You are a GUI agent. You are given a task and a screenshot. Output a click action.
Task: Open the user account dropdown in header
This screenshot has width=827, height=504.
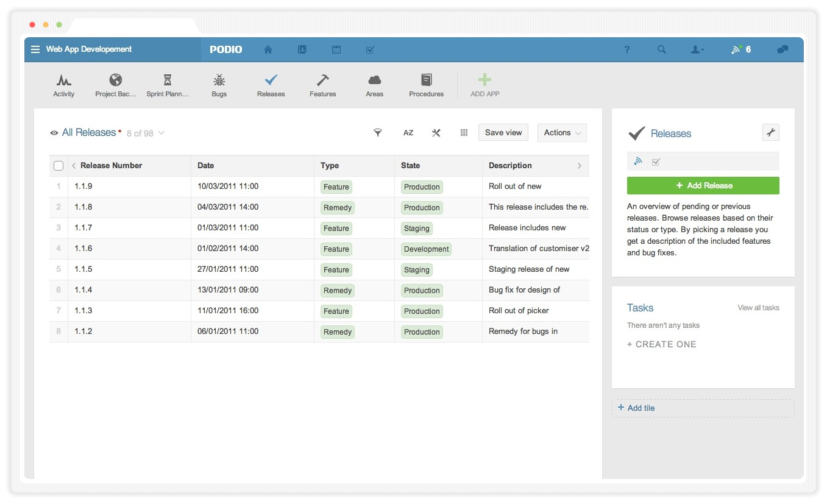pos(697,50)
